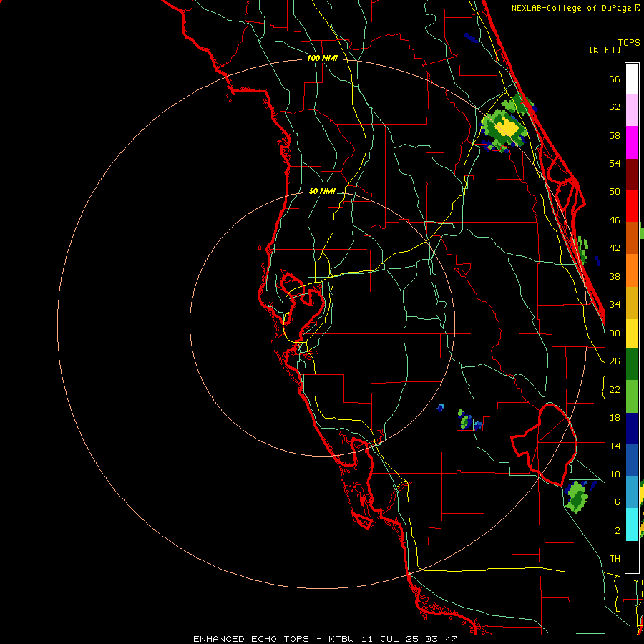Image resolution: width=644 pixels, height=644 pixels.
Task: Click the gold legend swatch
Action: pos(632,303)
